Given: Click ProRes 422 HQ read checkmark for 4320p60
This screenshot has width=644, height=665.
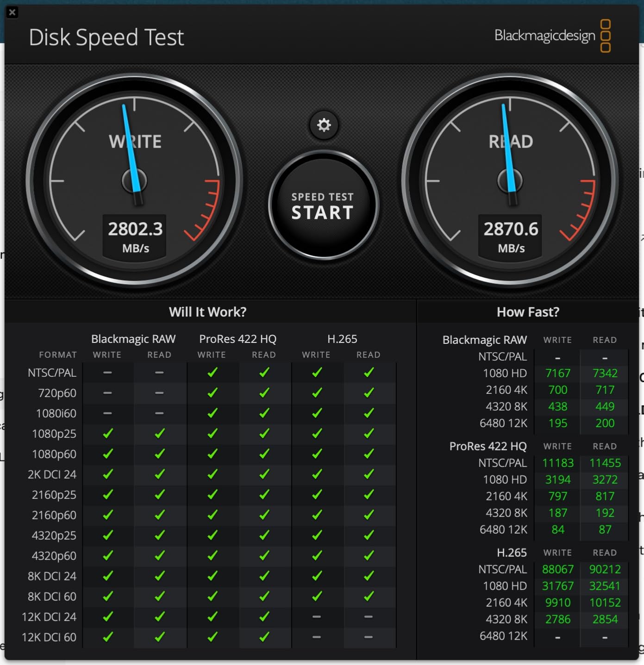Looking at the screenshot, I should [x=264, y=556].
